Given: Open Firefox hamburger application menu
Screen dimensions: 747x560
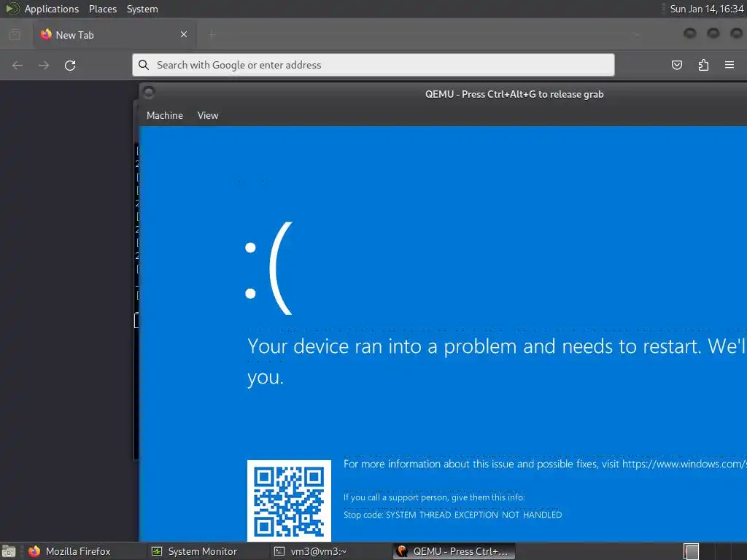Looking at the screenshot, I should click(729, 65).
